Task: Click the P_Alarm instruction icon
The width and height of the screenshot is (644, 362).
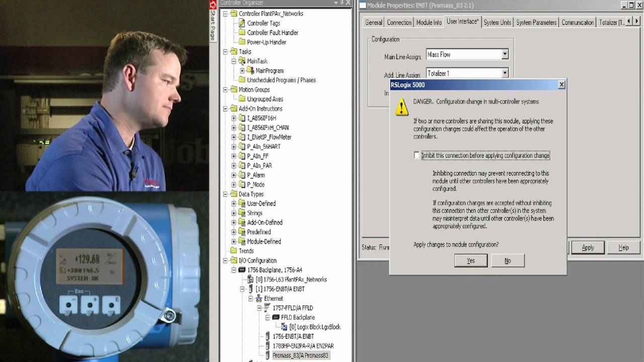Action: (x=242, y=175)
